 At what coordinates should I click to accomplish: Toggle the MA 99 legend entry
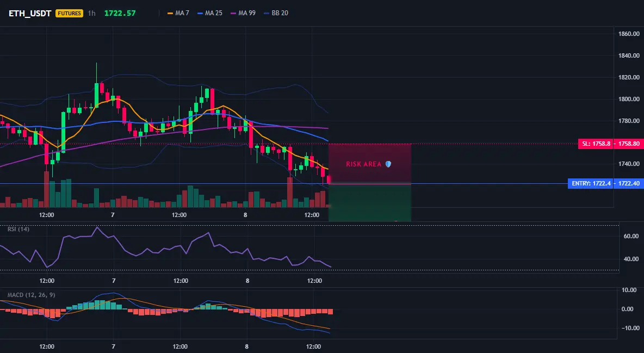tap(243, 13)
